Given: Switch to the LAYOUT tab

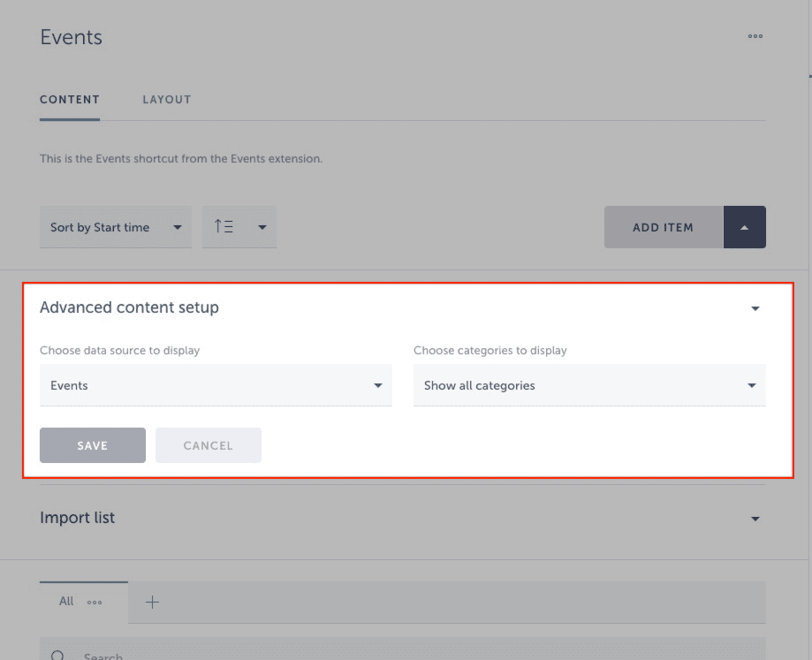Looking at the screenshot, I should [x=167, y=100].
